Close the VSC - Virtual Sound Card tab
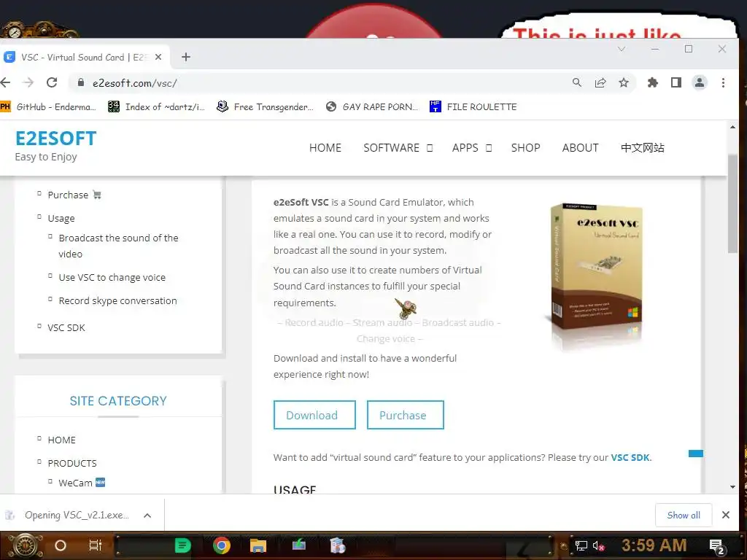This screenshot has height=560, width=747. (x=158, y=57)
